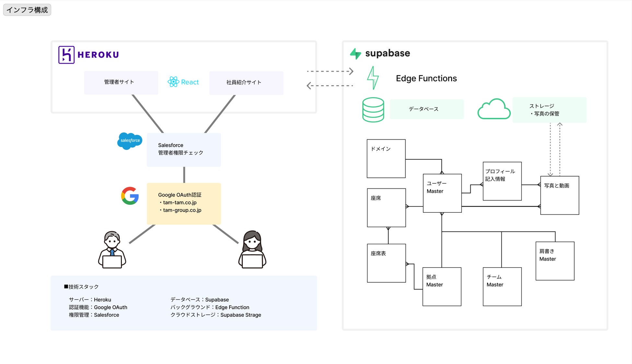Viewport: 632px width, 364px height.
Task: Select the Salesforce cloud logo
Action: point(130,141)
